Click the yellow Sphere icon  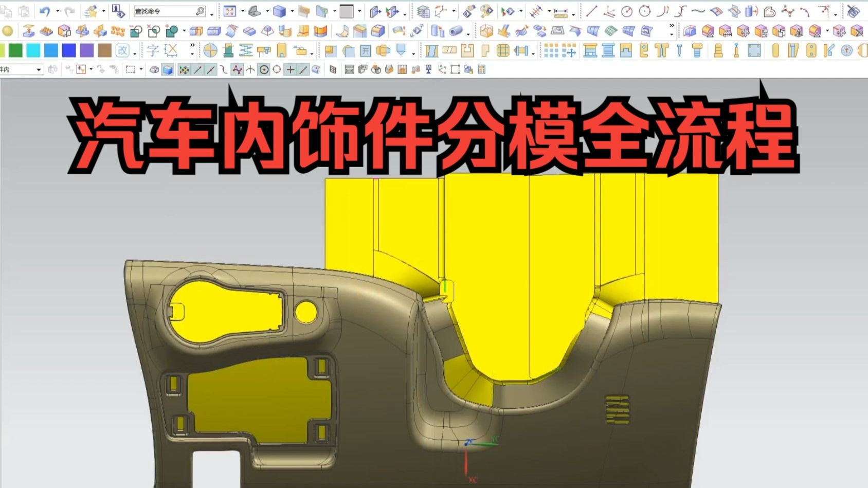(x=7, y=31)
